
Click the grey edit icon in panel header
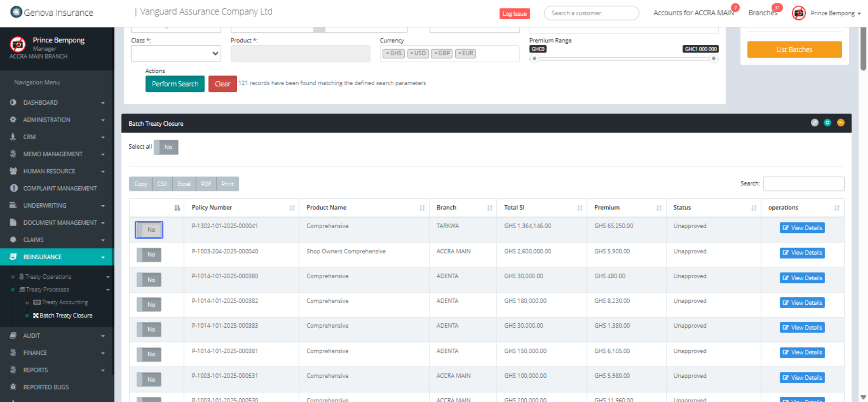(815, 123)
